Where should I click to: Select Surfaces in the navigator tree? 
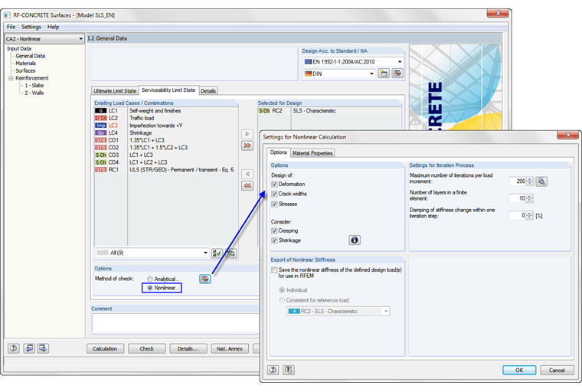pos(25,71)
